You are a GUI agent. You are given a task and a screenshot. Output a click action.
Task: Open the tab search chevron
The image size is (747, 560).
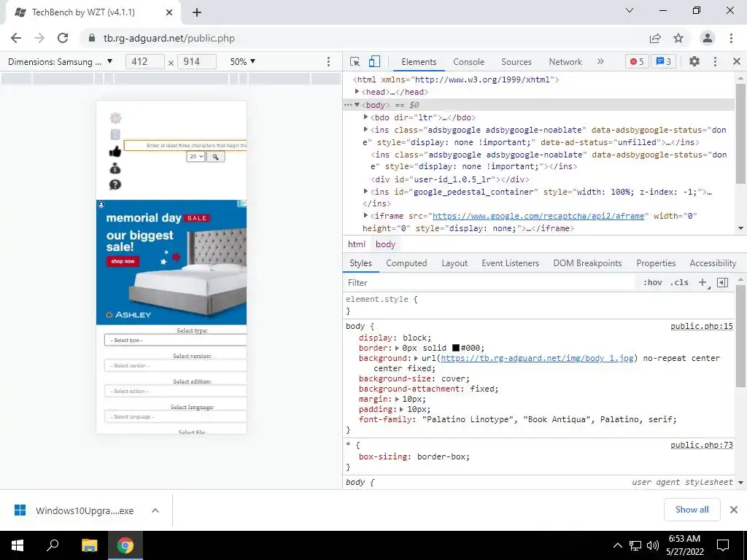pyautogui.click(x=630, y=10)
